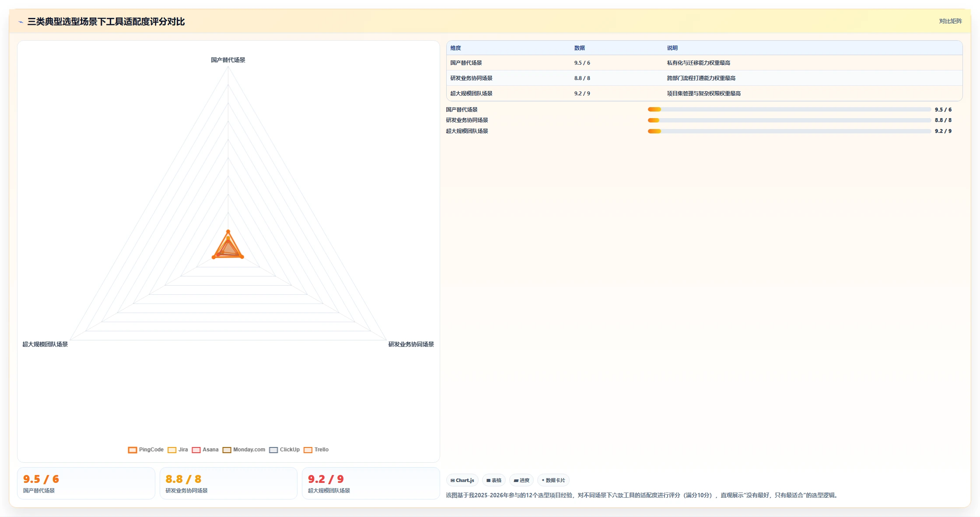The height and width of the screenshot is (517, 980).
Task: Click progress value 9.2 / 9 beside bar
Action: coord(943,131)
